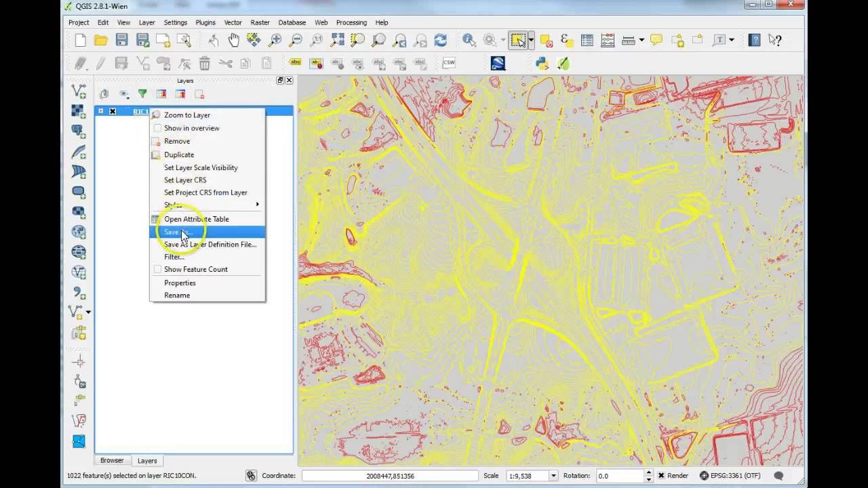Open the Processing menu
This screenshot has height=488, width=868.
[351, 22]
